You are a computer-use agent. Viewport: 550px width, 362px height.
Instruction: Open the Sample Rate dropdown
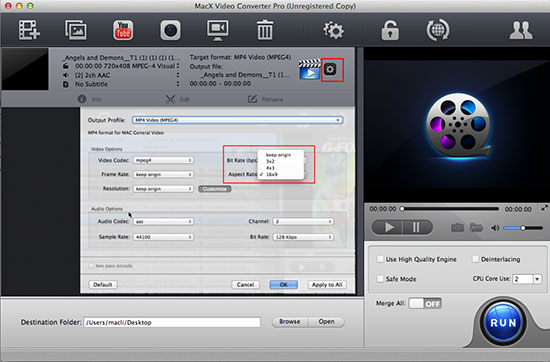[163, 237]
